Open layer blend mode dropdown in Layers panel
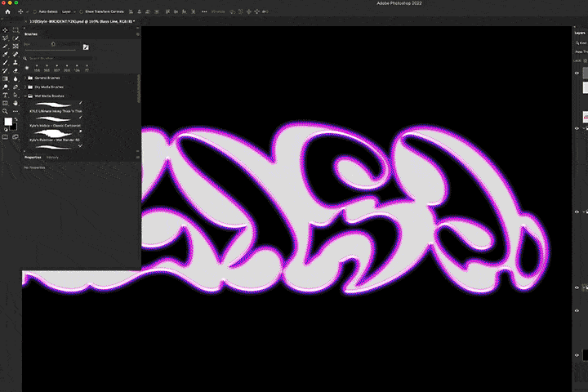 [581, 51]
